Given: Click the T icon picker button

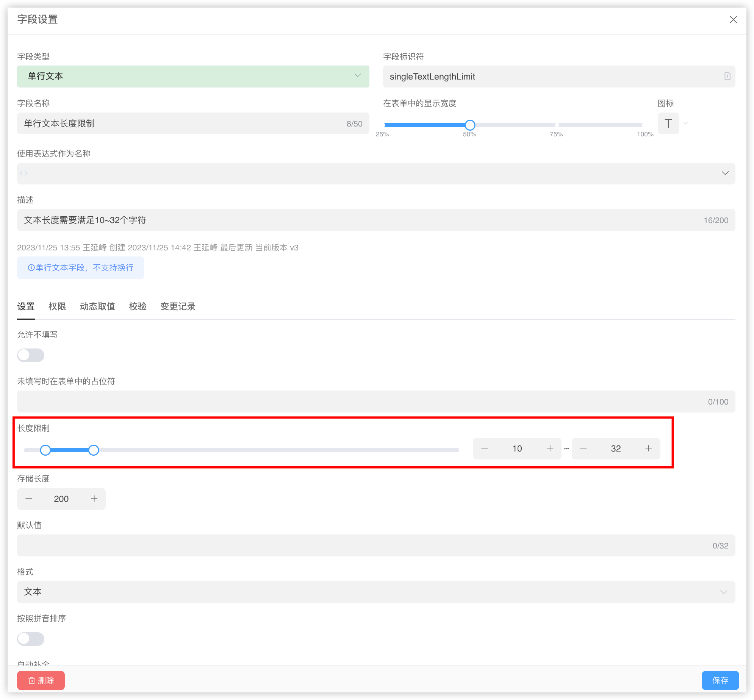Looking at the screenshot, I should point(668,123).
